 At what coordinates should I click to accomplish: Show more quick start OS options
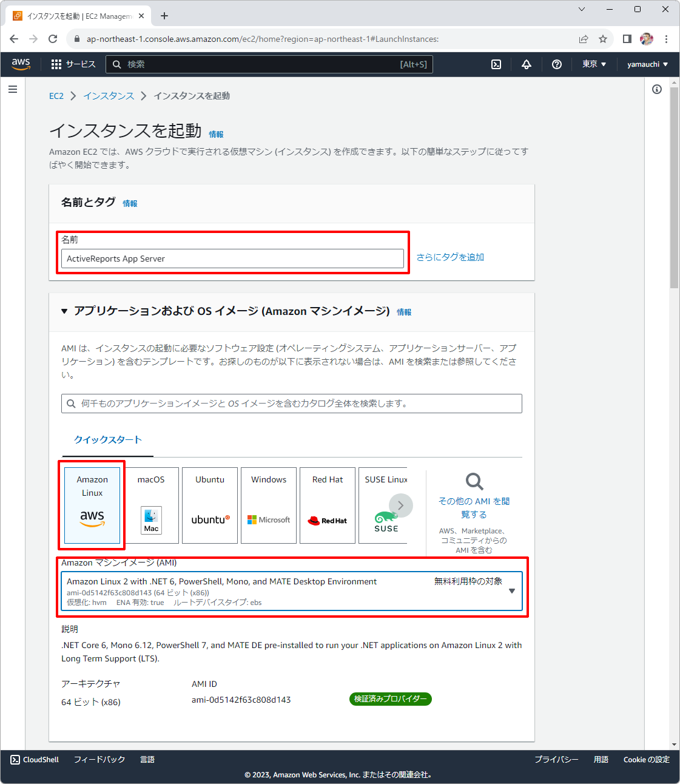coord(400,505)
